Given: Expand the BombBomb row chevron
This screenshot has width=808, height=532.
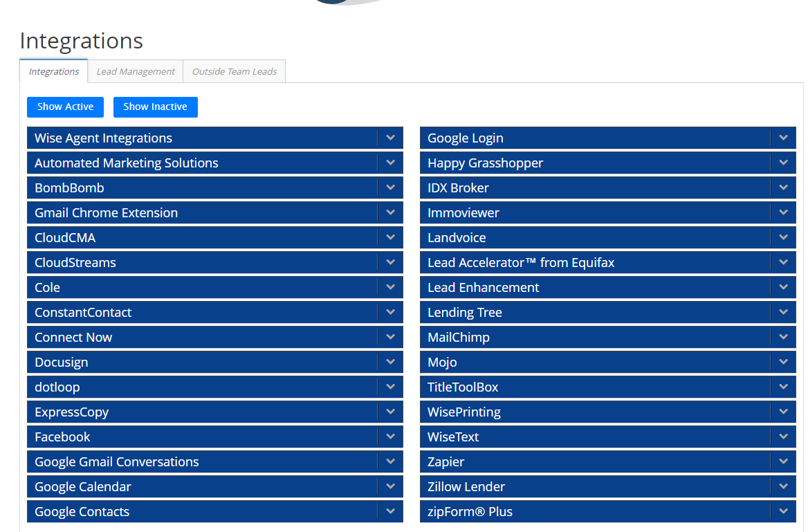Looking at the screenshot, I should 391,187.
